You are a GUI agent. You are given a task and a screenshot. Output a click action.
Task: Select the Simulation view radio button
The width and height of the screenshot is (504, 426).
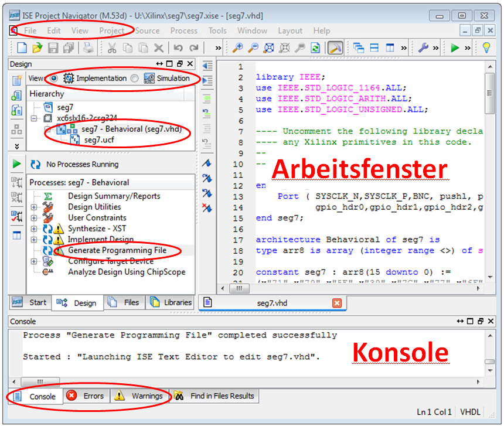(135, 78)
